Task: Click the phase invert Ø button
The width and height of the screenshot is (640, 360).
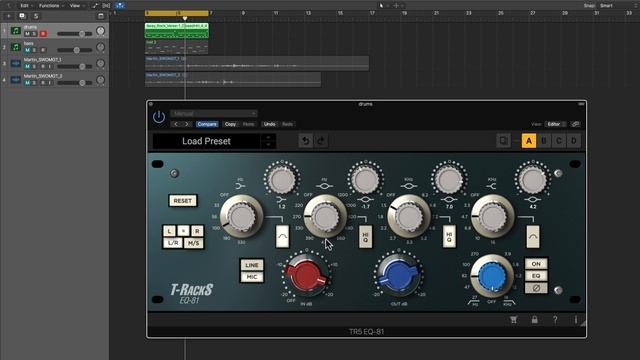Action: point(536,288)
